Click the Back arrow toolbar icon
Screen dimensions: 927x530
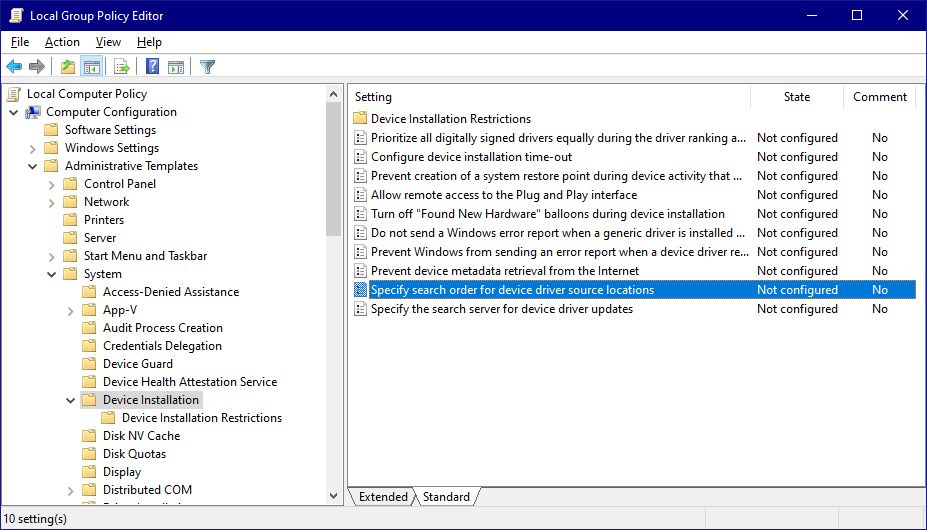point(14,67)
